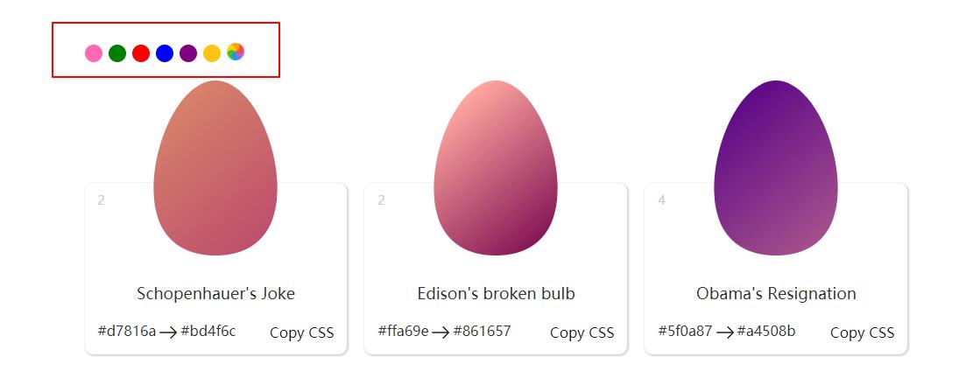Viewport: 980px width, 371px height.
Task: Click hex code #861657
Action: tap(482, 331)
